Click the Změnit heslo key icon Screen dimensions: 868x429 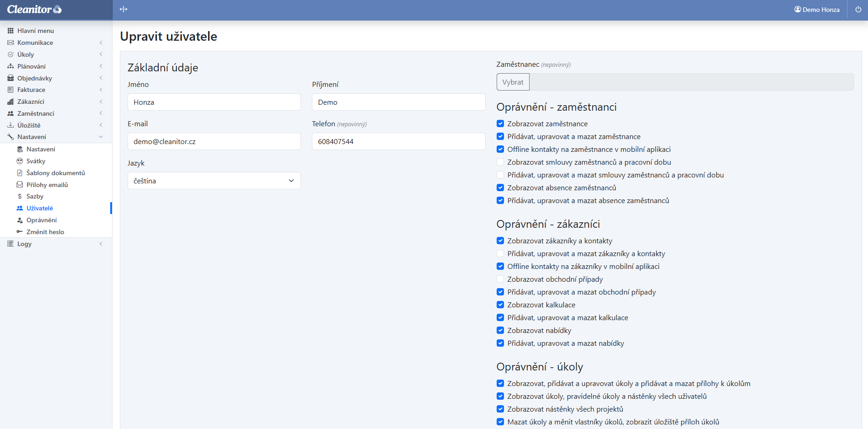tap(20, 232)
